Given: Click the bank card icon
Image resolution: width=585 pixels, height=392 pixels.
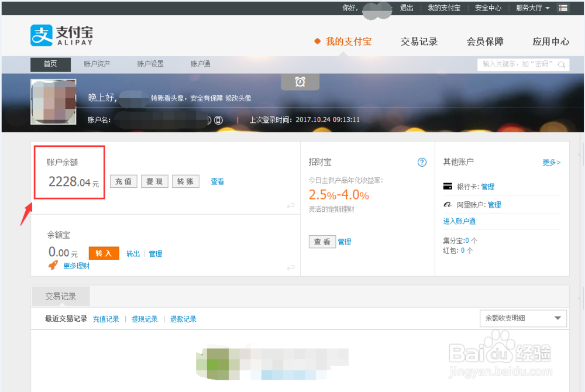Looking at the screenshot, I should (448, 187).
